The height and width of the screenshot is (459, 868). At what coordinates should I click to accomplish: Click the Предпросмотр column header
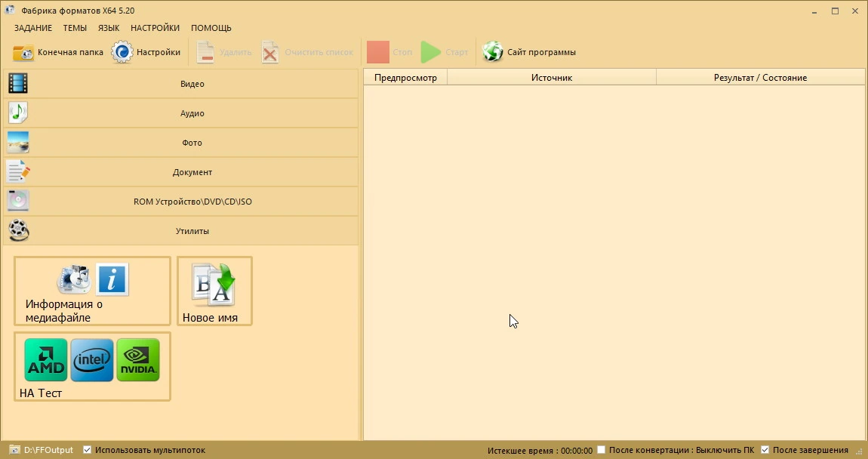tap(405, 78)
